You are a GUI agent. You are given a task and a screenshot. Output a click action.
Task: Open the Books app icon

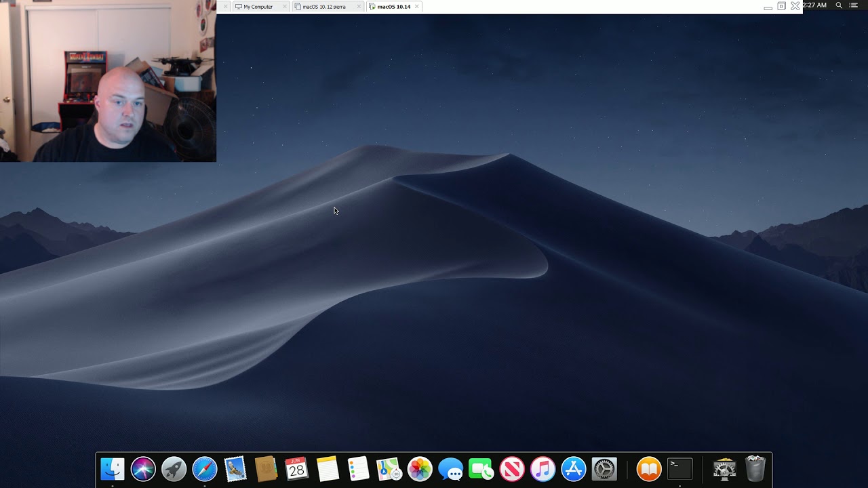tap(649, 469)
